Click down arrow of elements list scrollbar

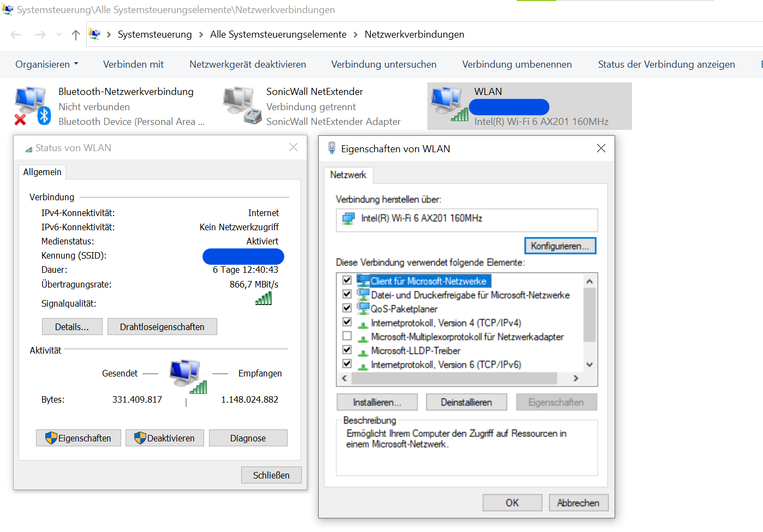(x=589, y=364)
